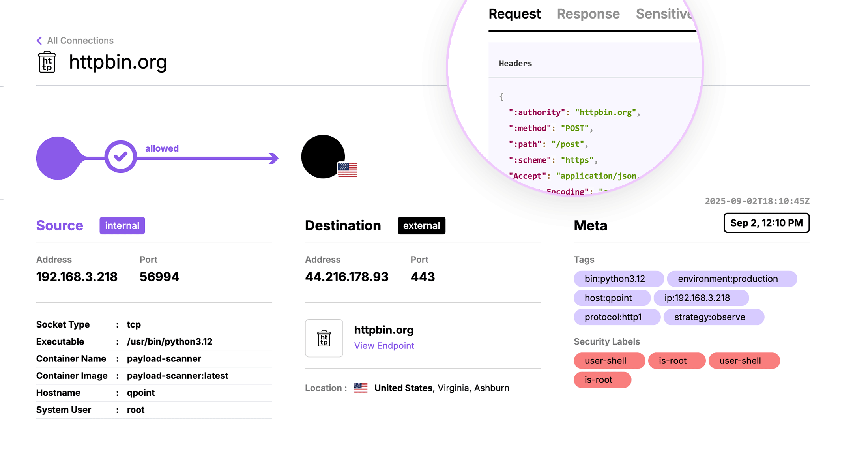
Task: Click the purple source node circle
Action: coord(58,158)
